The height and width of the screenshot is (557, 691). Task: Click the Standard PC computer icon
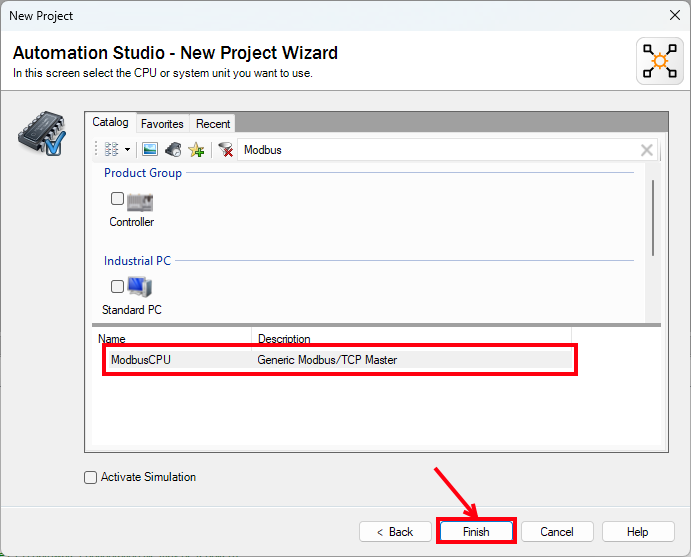[140, 288]
